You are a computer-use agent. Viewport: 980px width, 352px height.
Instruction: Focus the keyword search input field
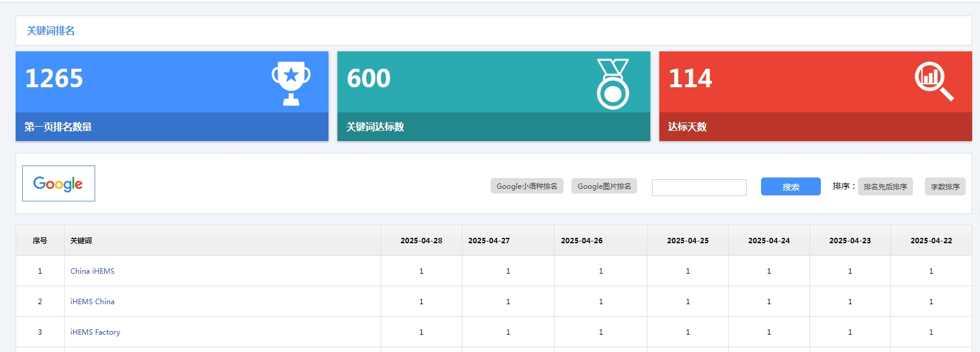point(699,188)
